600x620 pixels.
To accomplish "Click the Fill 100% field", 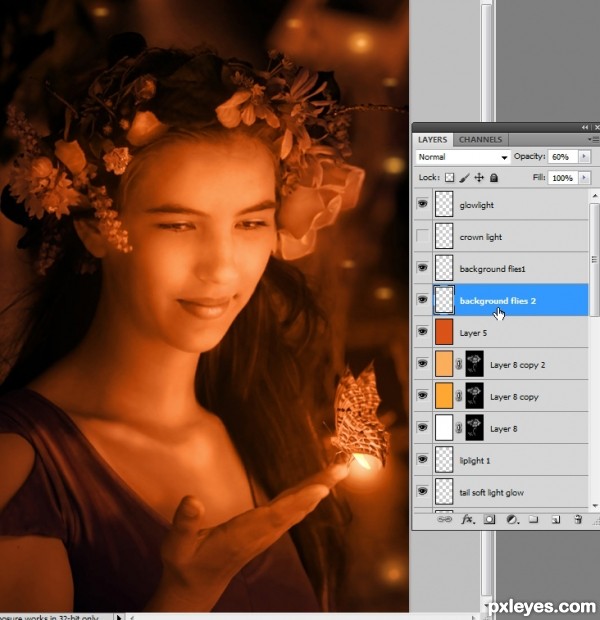I will click(563, 178).
